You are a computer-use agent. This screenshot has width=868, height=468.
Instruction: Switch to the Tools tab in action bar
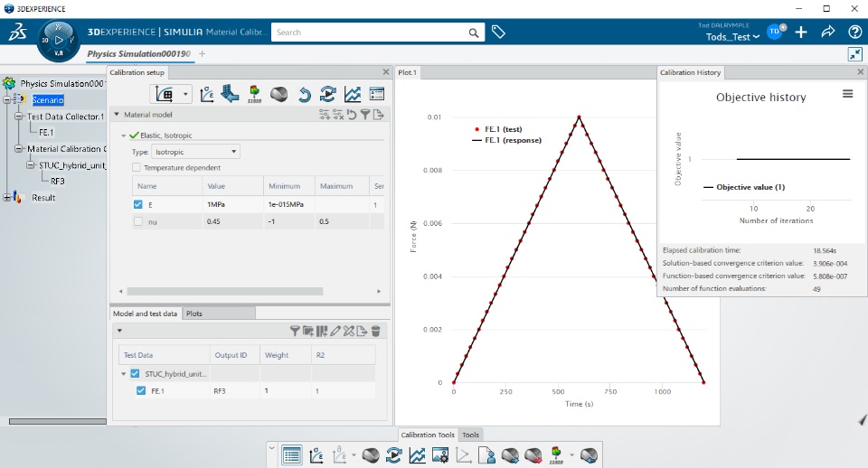[x=470, y=435]
